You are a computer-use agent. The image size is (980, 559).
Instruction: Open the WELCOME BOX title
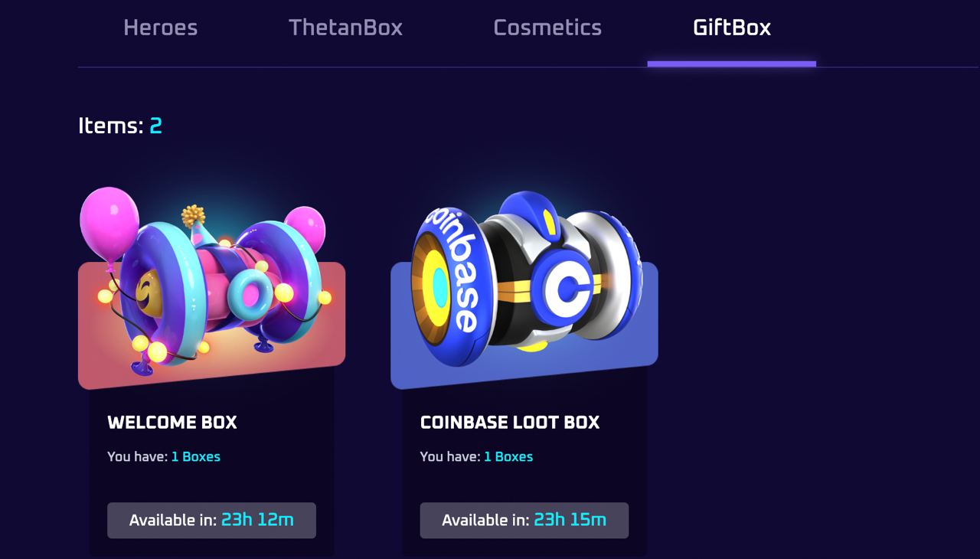(172, 423)
